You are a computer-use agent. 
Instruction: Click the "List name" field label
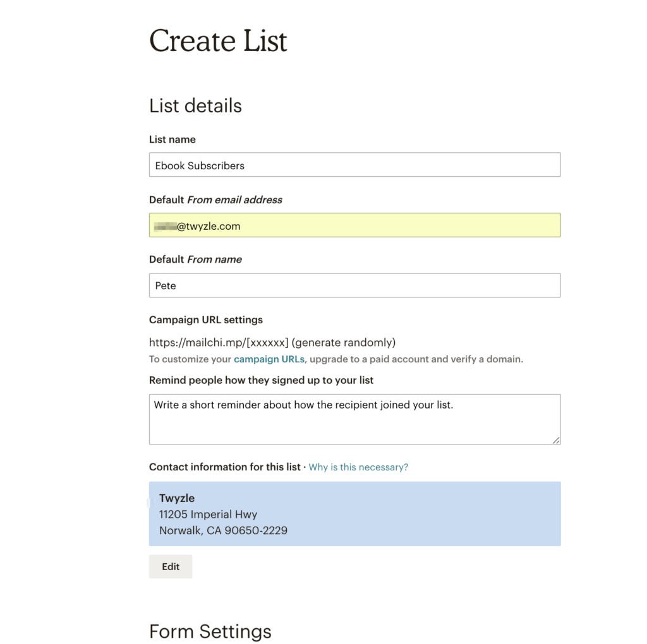[172, 140]
